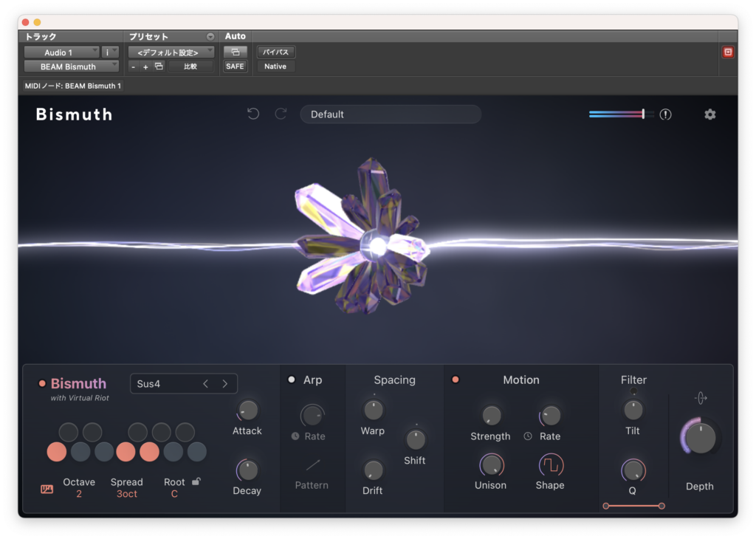Screen dimensions: 756x539
Task: Click the undo arrow icon
Action: coord(253,114)
